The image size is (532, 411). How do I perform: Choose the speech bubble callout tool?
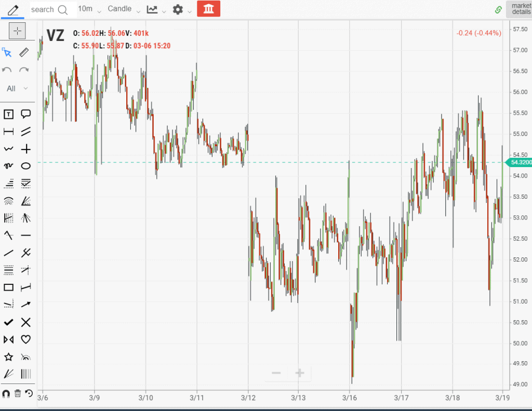point(25,114)
